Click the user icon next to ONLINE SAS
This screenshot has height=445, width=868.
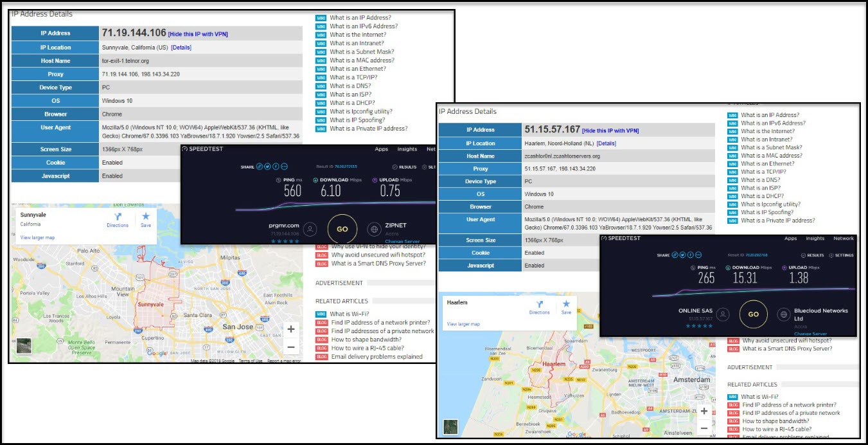pyautogui.click(x=723, y=314)
